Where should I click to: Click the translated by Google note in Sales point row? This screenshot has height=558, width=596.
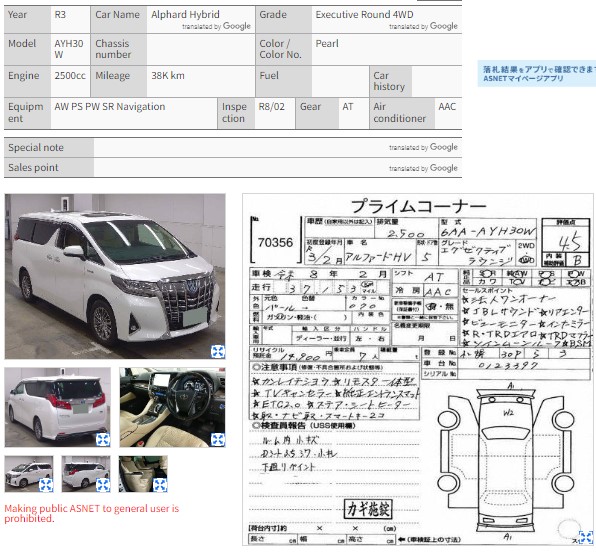tap(423, 168)
